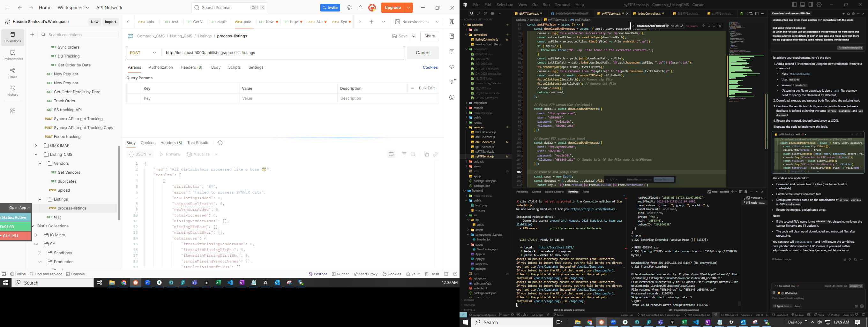
Task: Collapse the Listing_CMS folder
Action: point(36,154)
